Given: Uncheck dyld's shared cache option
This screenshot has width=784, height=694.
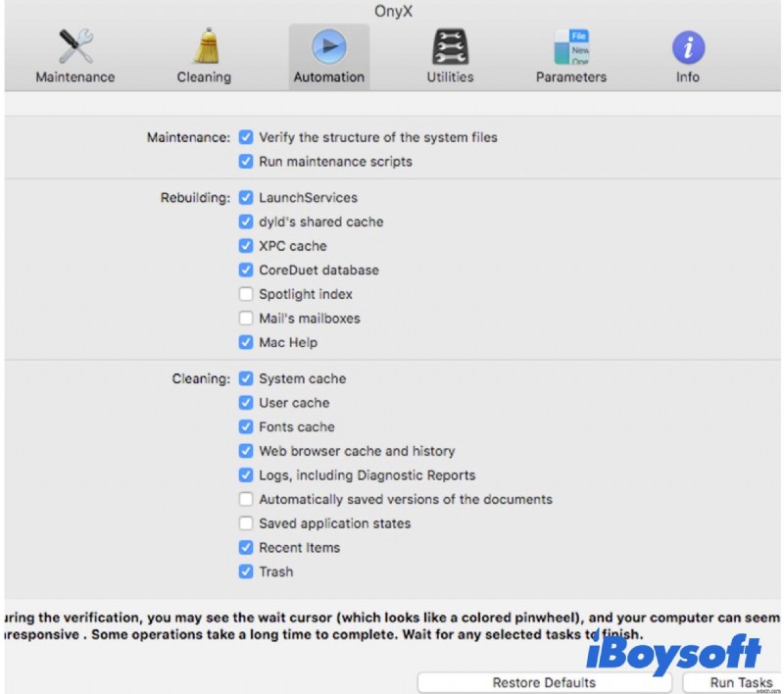Looking at the screenshot, I should pos(246,222).
